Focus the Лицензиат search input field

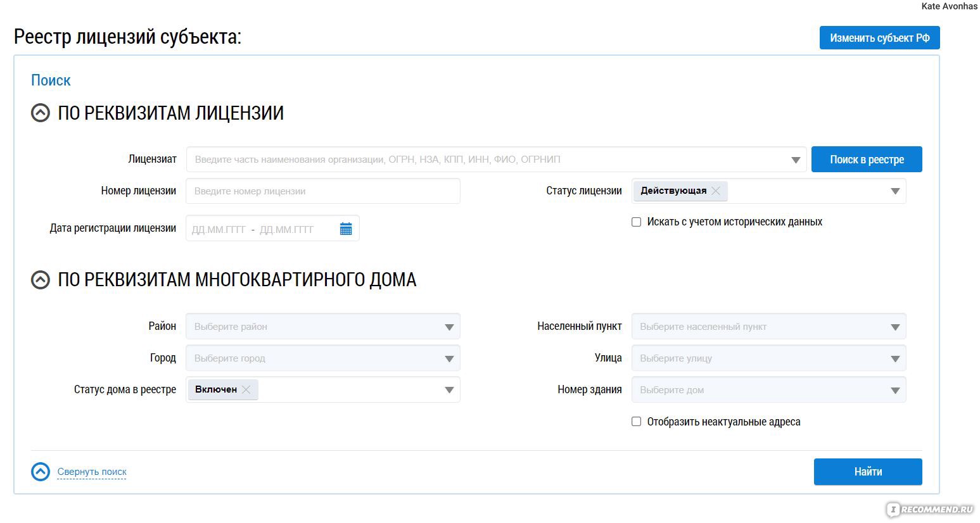(x=496, y=160)
